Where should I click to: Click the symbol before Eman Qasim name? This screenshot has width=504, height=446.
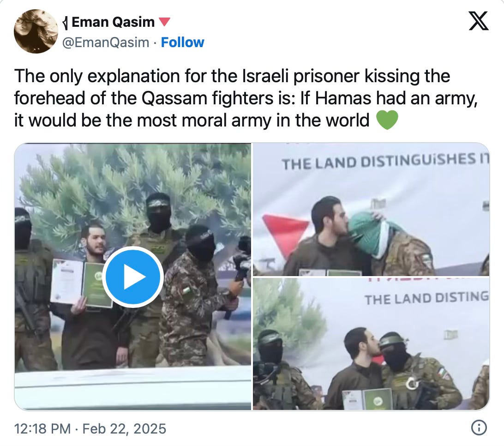tap(66, 23)
